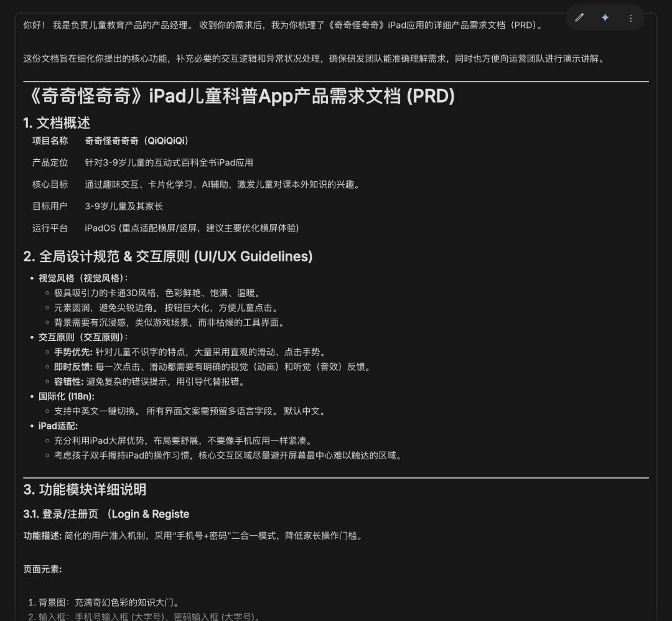Click the value 奇奇怪奇奇奇 (QiQiQiQi)
The image size is (672, 621).
pos(137,141)
